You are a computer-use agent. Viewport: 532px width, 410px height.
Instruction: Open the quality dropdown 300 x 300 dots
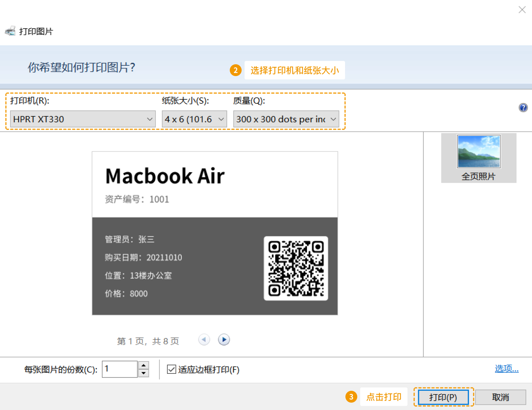point(286,119)
